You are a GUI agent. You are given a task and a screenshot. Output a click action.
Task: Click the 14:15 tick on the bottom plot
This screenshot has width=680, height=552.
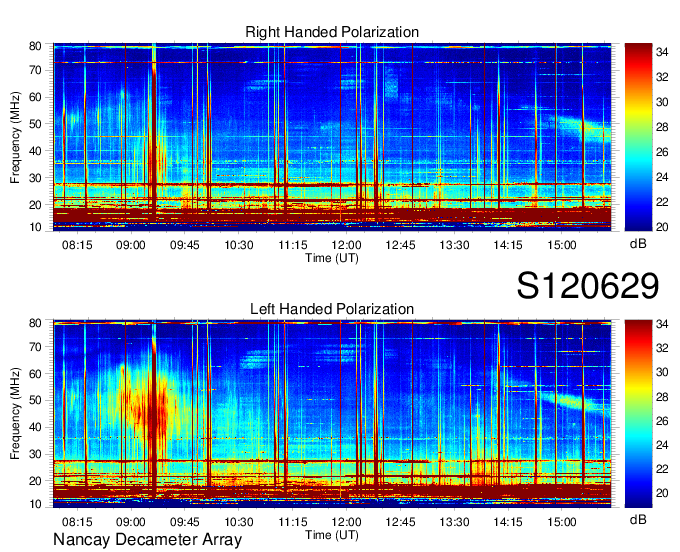click(508, 522)
